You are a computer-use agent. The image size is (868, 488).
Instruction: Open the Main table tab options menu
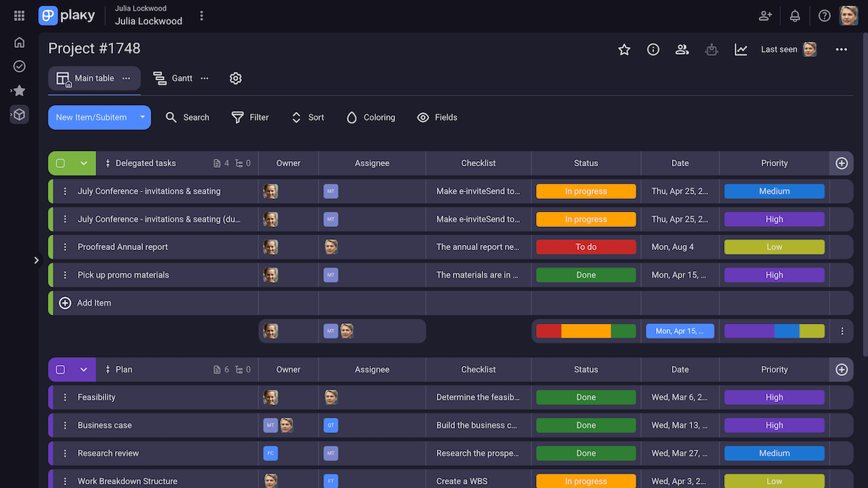click(126, 78)
